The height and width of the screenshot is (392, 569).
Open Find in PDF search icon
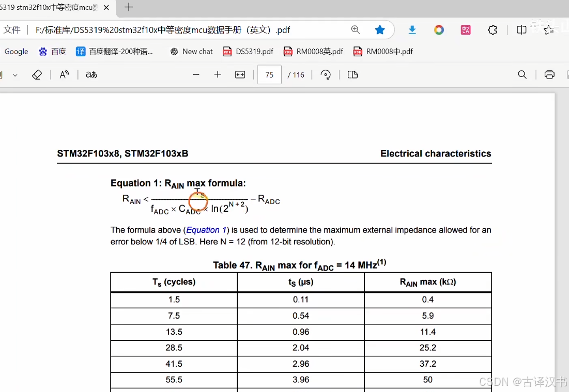[x=522, y=75]
